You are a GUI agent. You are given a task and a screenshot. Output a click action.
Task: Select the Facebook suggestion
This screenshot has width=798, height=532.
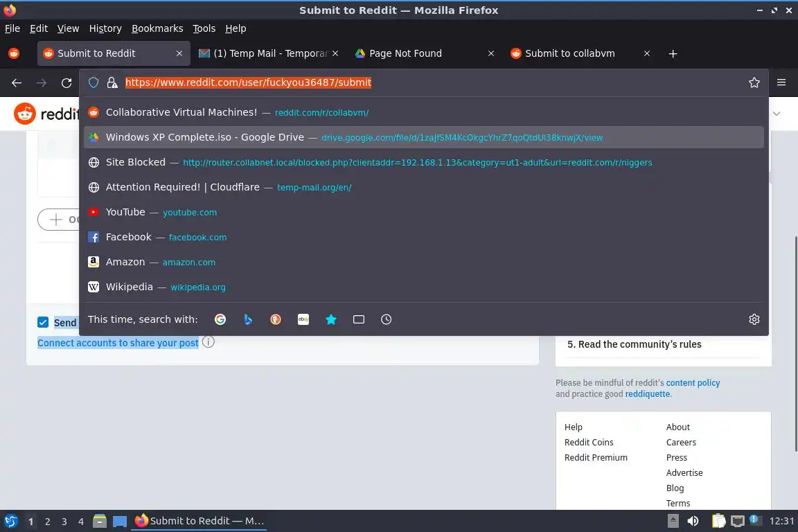(x=423, y=237)
